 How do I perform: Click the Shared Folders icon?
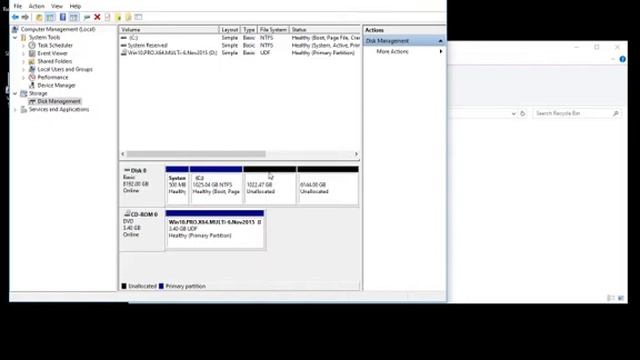[32, 61]
